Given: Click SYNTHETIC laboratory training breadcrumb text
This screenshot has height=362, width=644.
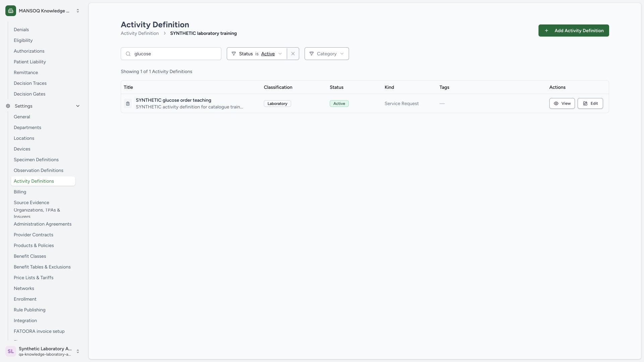Looking at the screenshot, I should click(x=203, y=33).
